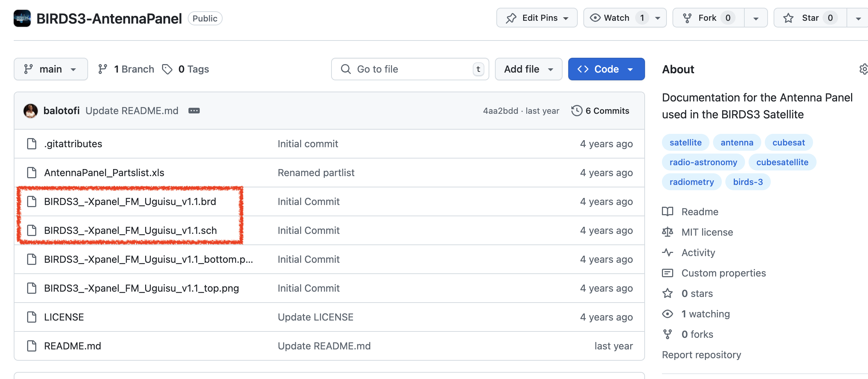Click file icon beside README.md
Viewport: 868px width, 379px height.
coord(32,346)
